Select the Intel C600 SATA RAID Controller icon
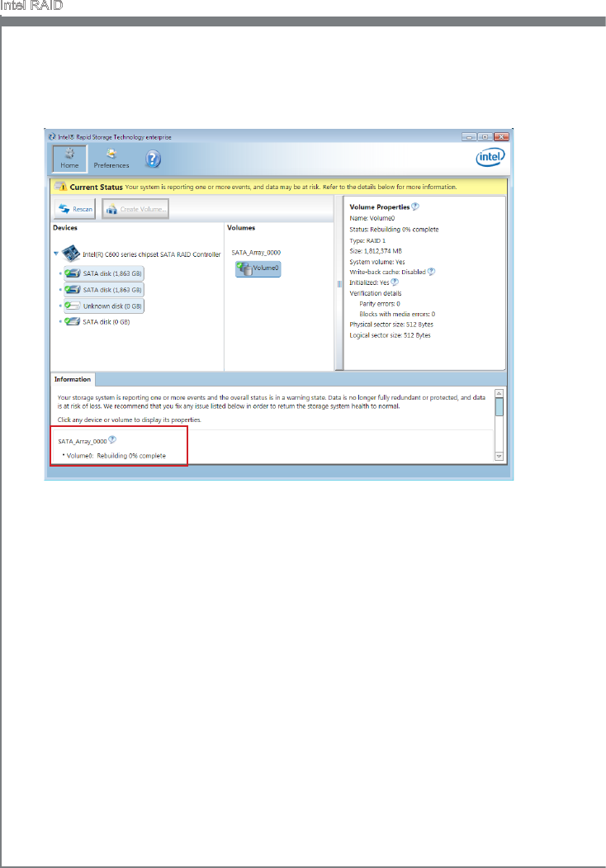 (71, 254)
